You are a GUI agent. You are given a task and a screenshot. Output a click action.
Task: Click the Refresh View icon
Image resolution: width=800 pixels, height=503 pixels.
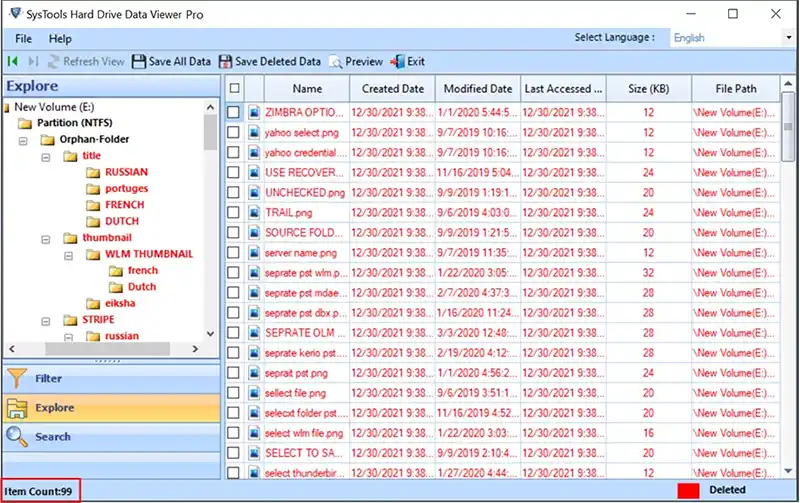tap(54, 62)
